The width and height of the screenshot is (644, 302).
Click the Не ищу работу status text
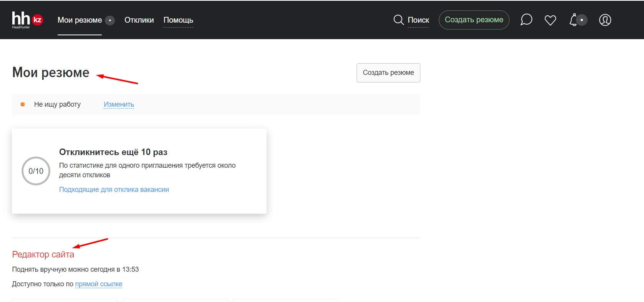point(57,104)
